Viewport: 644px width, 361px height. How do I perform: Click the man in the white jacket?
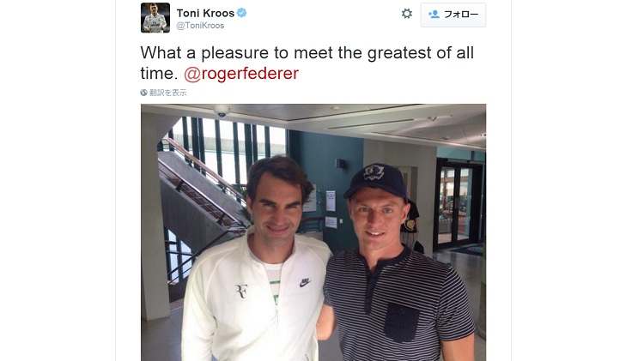257,262
